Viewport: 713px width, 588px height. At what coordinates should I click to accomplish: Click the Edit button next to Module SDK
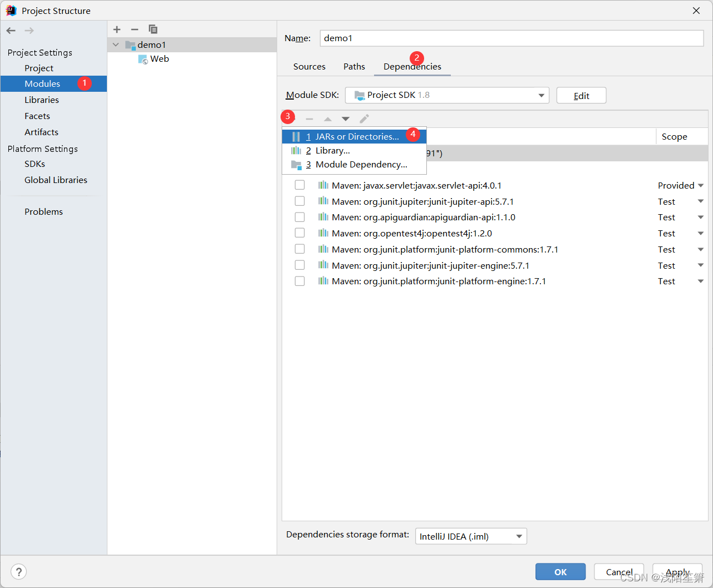[x=581, y=95]
